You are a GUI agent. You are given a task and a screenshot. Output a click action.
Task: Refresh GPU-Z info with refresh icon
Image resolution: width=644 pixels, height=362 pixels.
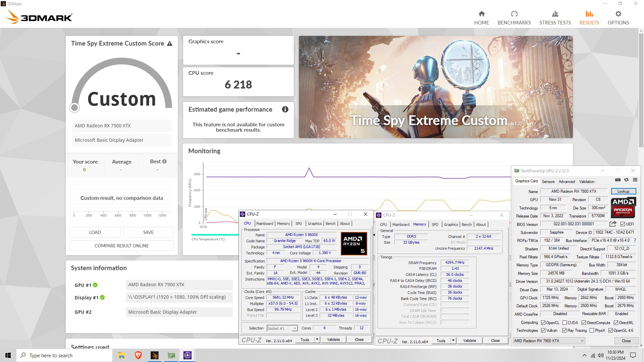click(626, 180)
